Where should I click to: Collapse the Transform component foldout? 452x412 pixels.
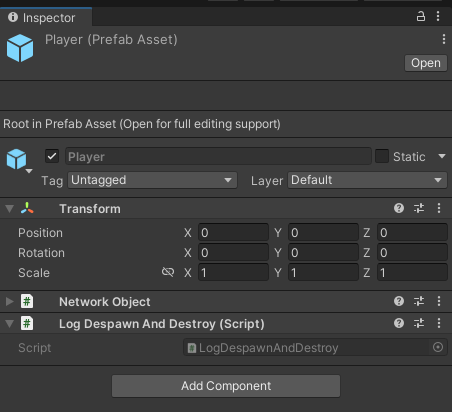[x=10, y=209]
